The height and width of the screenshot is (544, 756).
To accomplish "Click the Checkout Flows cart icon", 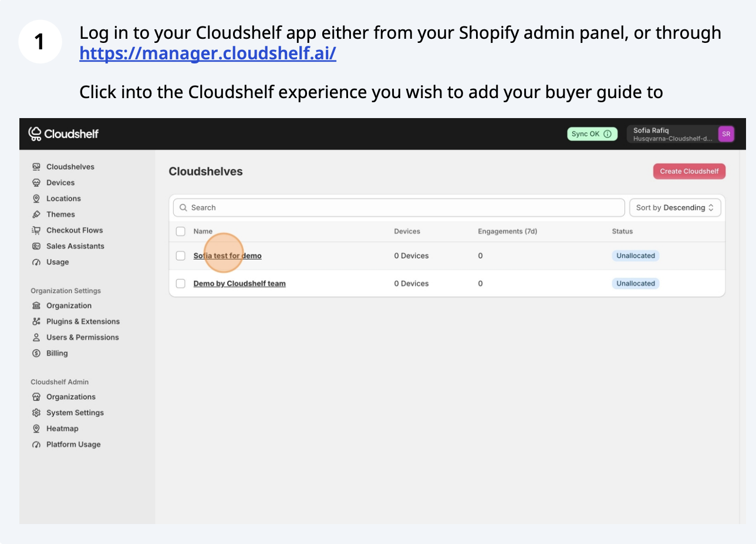I will (36, 230).
